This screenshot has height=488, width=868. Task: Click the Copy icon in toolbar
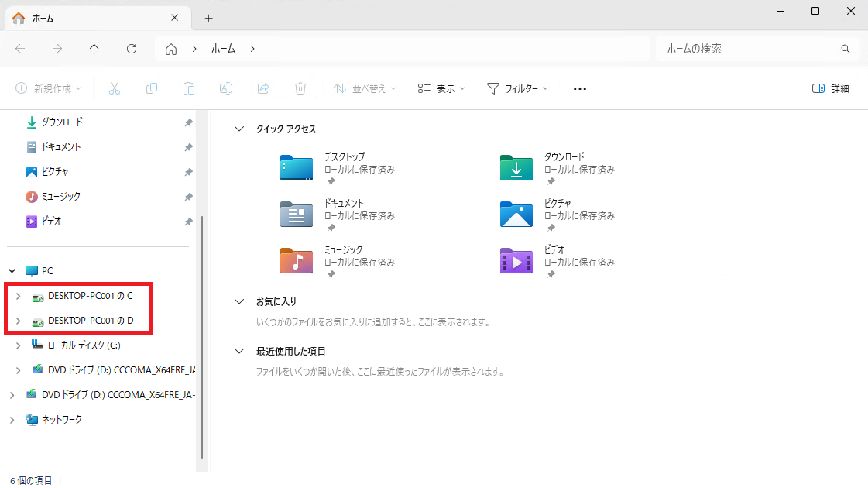click(x=152, y=88)
